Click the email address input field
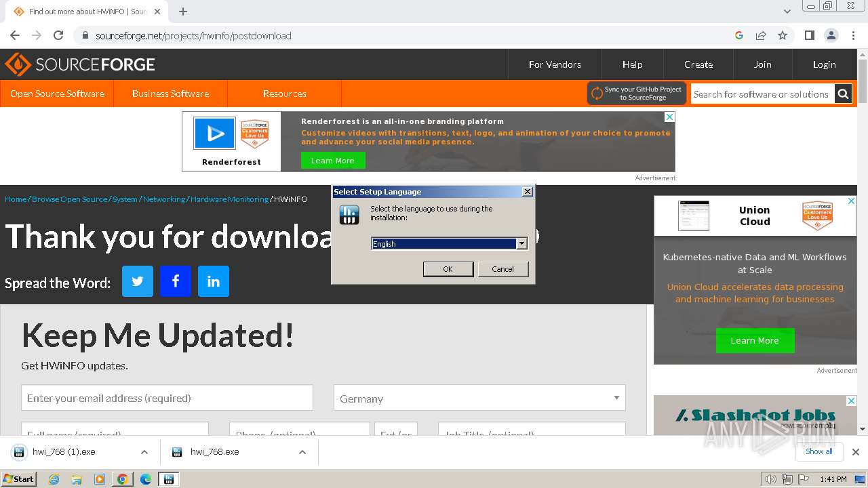The height and width of the screenshot is (488, 868). (x=167, y=398)
